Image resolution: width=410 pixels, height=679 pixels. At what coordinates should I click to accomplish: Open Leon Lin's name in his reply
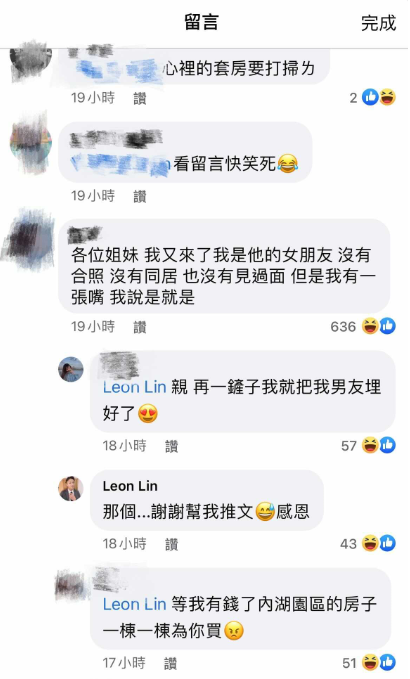130,486
